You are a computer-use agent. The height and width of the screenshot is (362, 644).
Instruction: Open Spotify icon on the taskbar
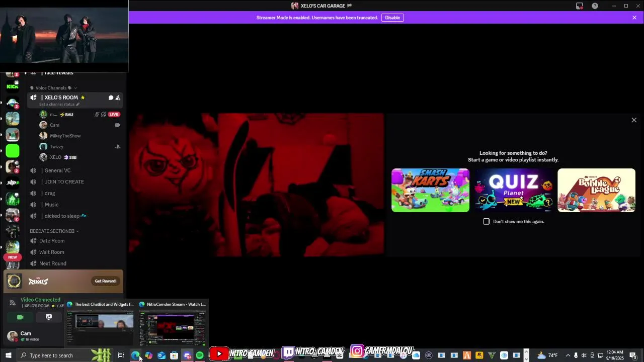pos(200,355)
